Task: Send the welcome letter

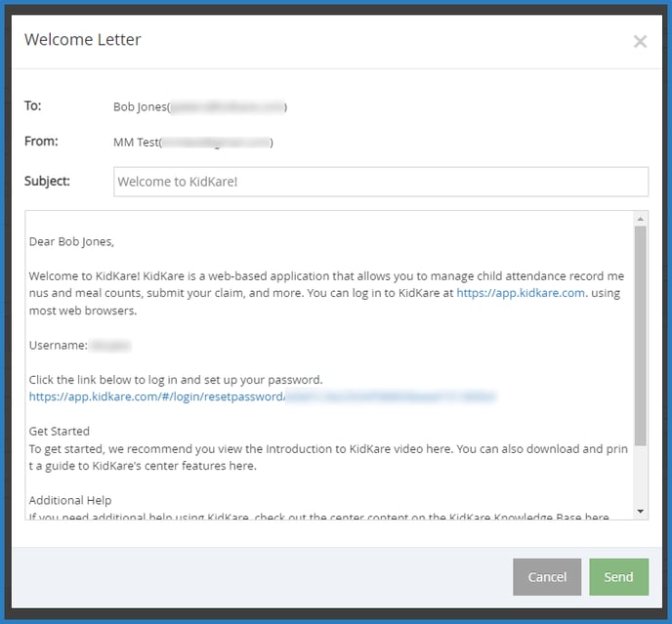Action: (x=618, y=577)
